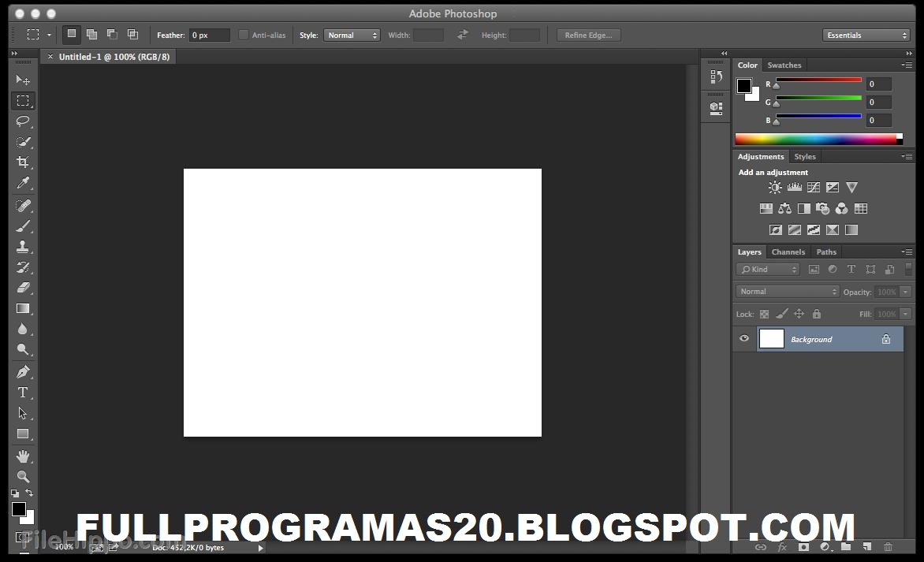
Task: Open the Color panel options menu
Action: (x=907, y=65)
